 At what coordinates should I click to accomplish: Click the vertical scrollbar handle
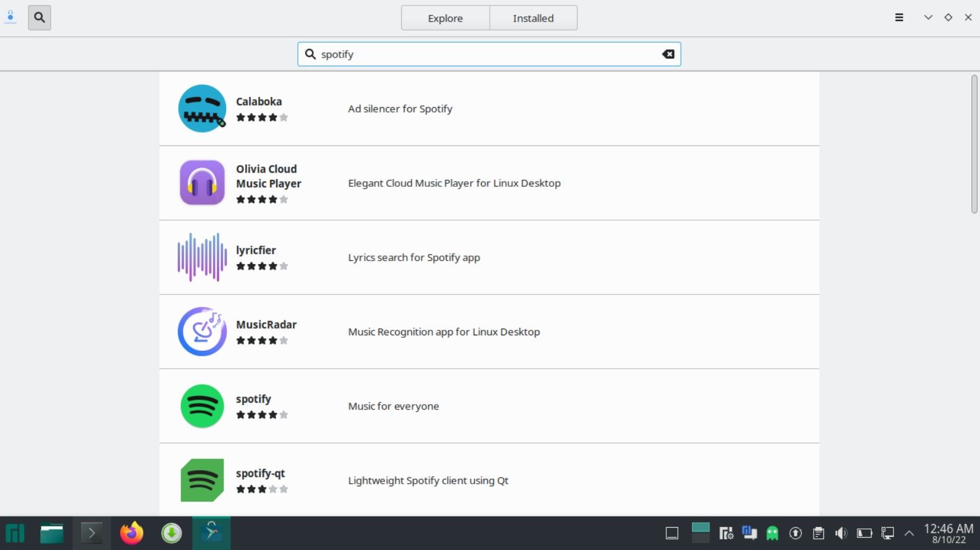coord(974,144)
